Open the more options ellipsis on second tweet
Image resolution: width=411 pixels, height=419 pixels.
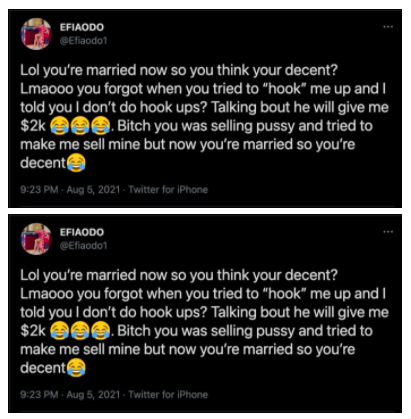click(388, 232)
